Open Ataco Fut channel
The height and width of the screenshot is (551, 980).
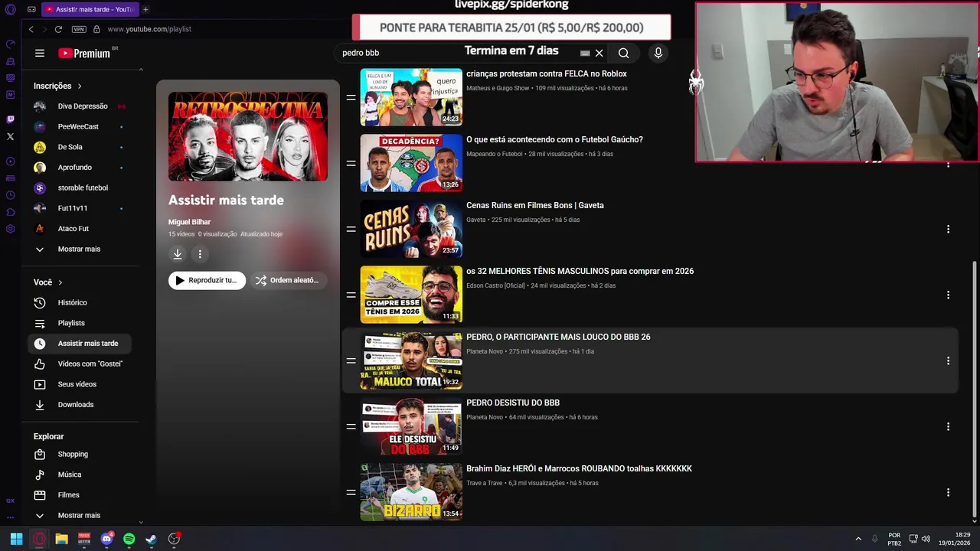coord(80,228)
